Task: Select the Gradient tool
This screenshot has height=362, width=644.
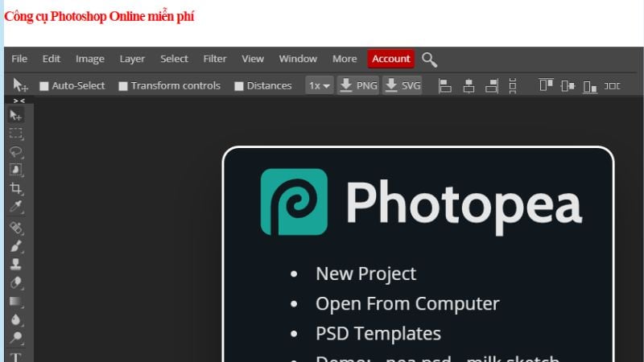Action: 15,301
